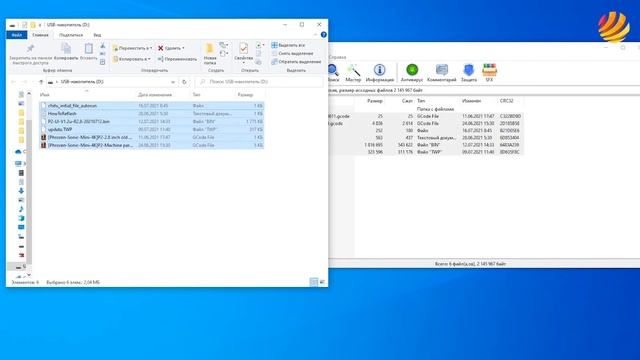Select Phrozen-Sonic-Mini-4K Machine par gcode file

(152, 145)
